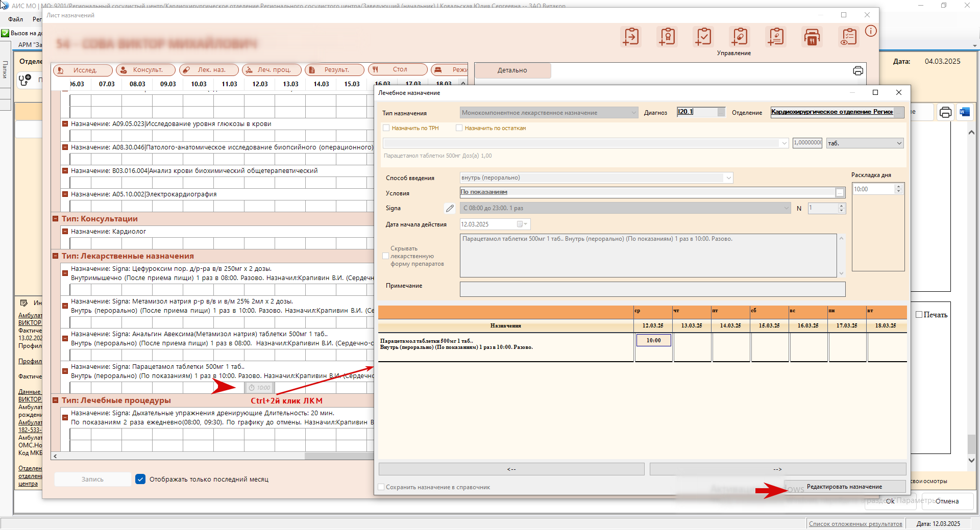Viewport: 980px width, 530px height.
Task: Toggle Отображать только последний месяц checkbox
Action: (140, 479)
